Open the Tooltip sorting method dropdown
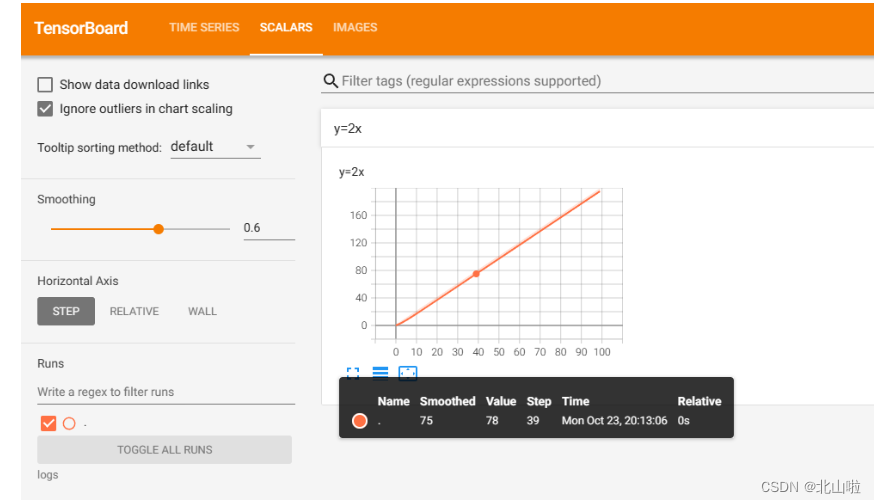Viewport: 876px width, 503px height. [214, 147]
